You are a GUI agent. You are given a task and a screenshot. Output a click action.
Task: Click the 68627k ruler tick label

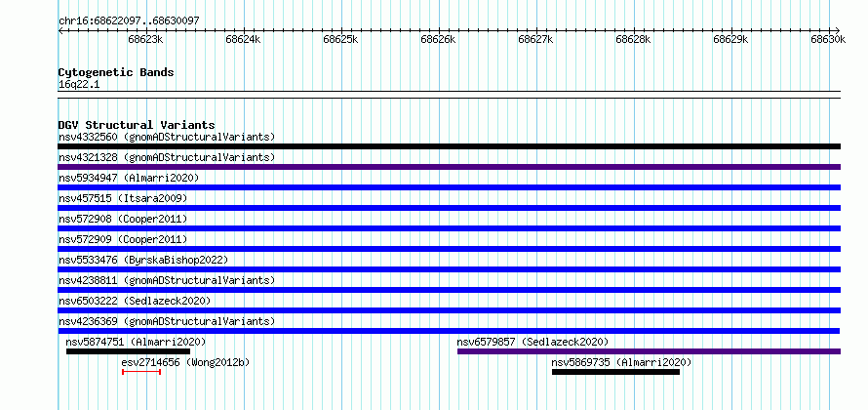535,39
